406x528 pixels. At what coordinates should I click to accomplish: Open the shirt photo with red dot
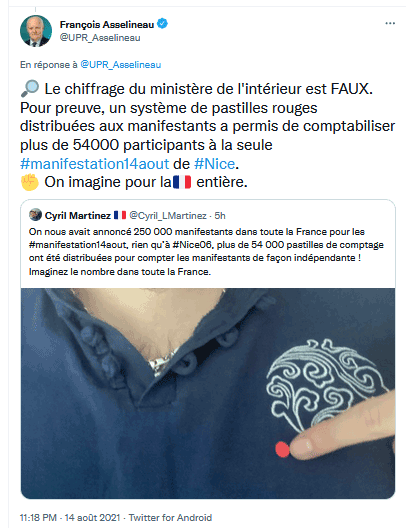[x=208, y=393]
